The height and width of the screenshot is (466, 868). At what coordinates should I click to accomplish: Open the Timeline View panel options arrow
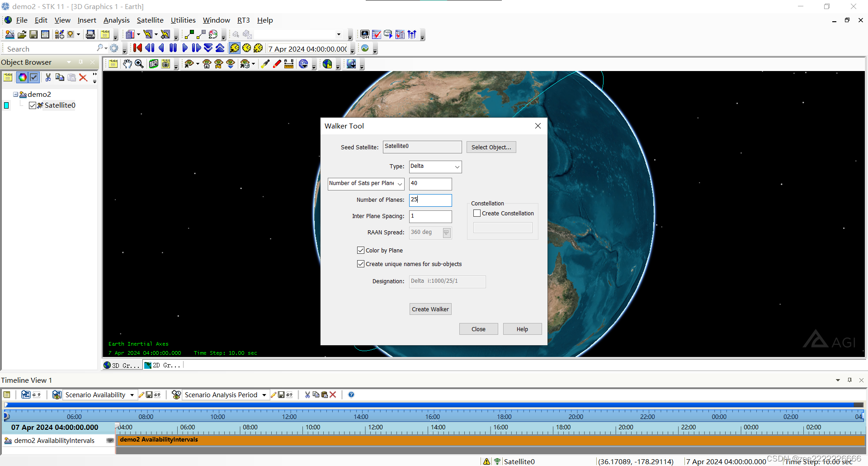[838, 380]
